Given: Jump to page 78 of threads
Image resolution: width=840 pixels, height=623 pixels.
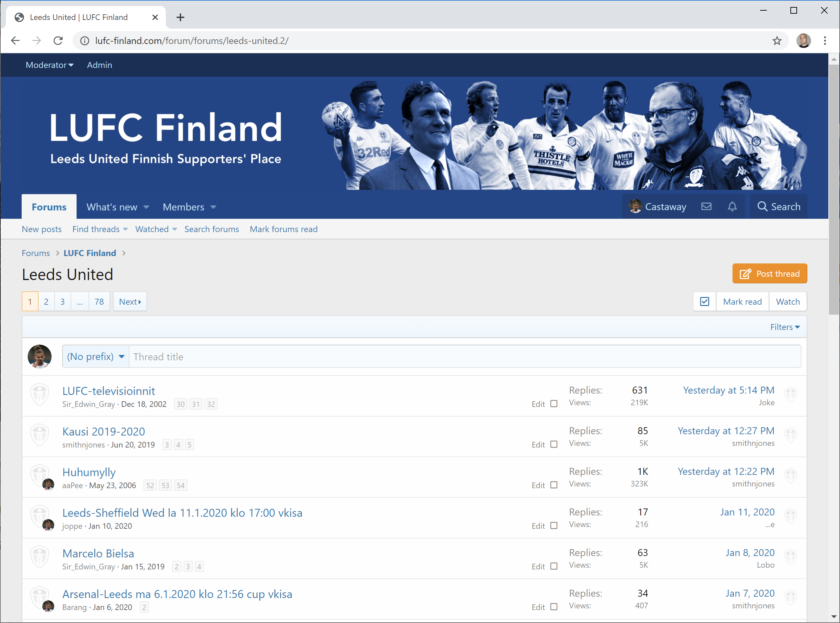Looking at the screenshot, I should (x=99, y=301).
